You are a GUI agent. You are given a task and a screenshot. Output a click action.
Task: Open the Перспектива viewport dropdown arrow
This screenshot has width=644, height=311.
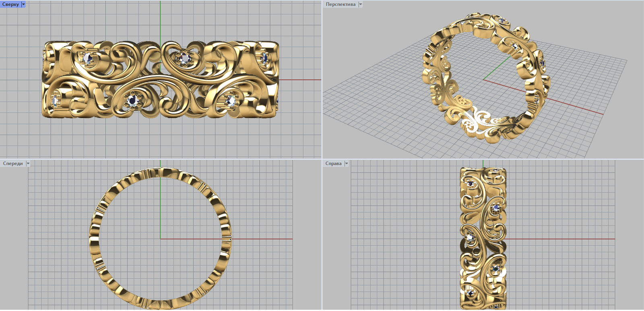coord(360,4)
